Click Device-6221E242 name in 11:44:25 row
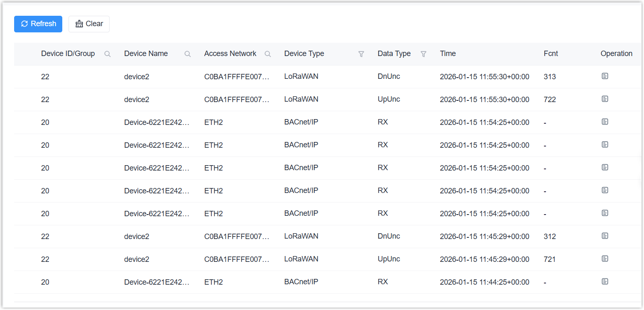The width and height of the screenshot is (644, 310). pyautogui.click(x=157, y=282)
